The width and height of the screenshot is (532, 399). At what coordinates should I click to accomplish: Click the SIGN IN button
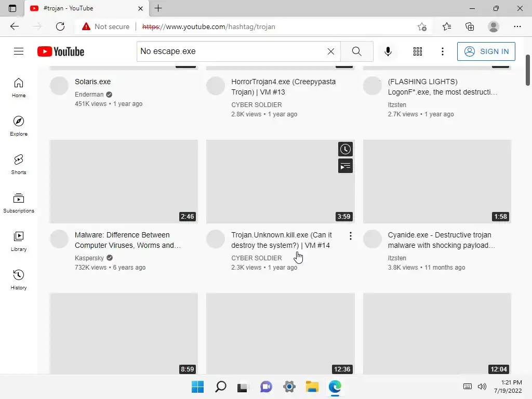coord(486,51)
